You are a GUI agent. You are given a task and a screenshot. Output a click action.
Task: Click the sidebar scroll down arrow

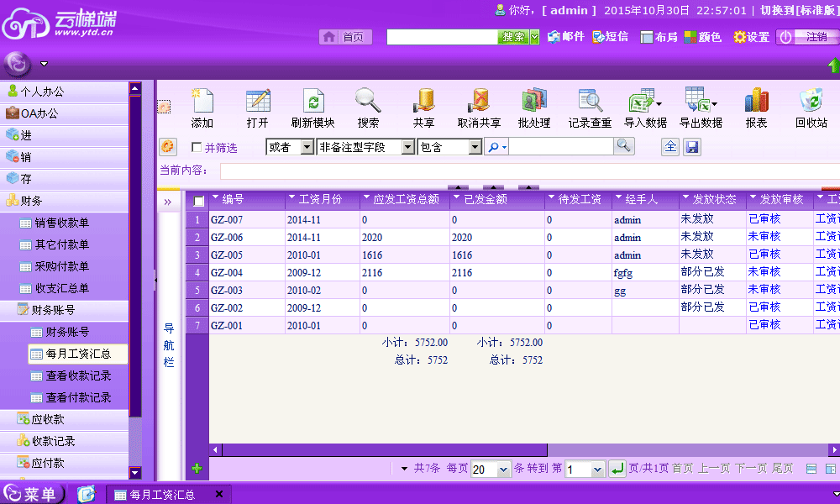135,472
